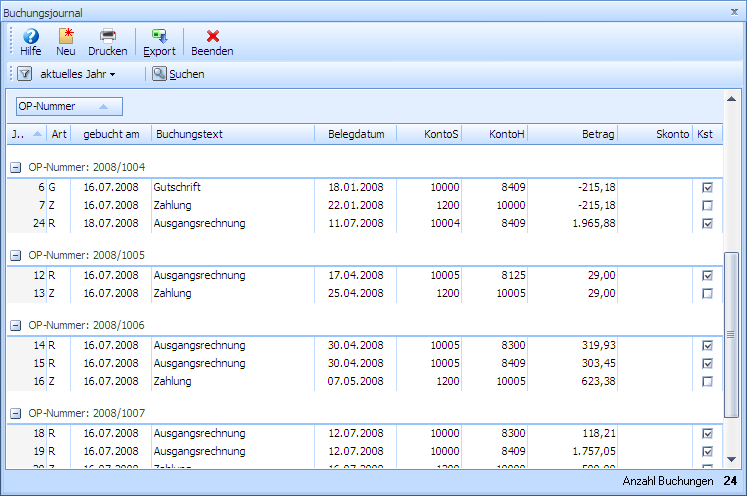Image resolution: width=747 pixels, height=496 pixels.
Task: Close the Buchungsjournal panel with x
Action: (734, 12)
